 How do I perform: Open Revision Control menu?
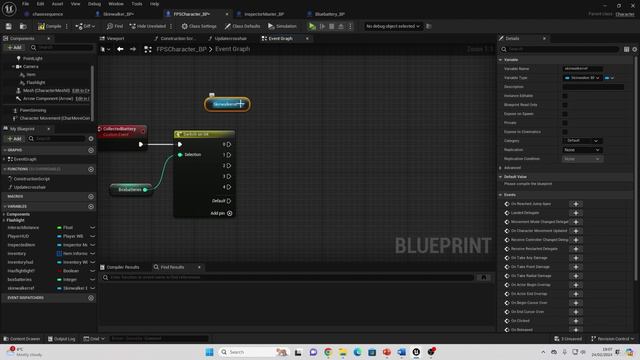coord(613,339)
